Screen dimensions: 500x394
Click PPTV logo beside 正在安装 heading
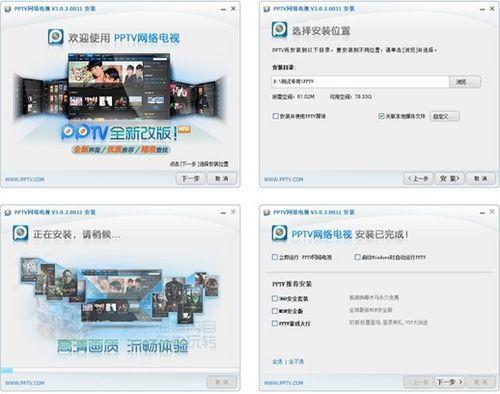(21, 233)
